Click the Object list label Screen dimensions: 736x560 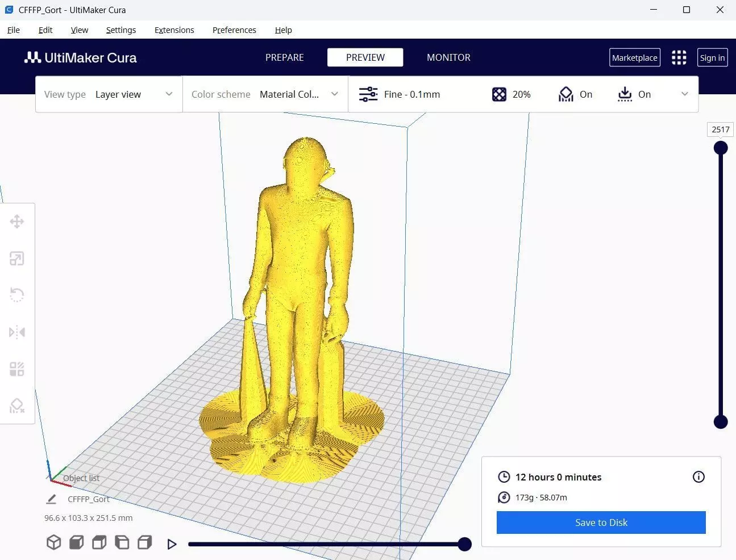pos(81,478)
